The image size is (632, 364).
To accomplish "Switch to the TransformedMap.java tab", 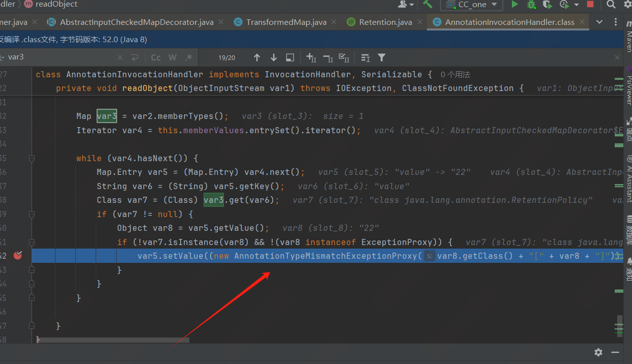I will pyautogui.click(x=286, y=22).
